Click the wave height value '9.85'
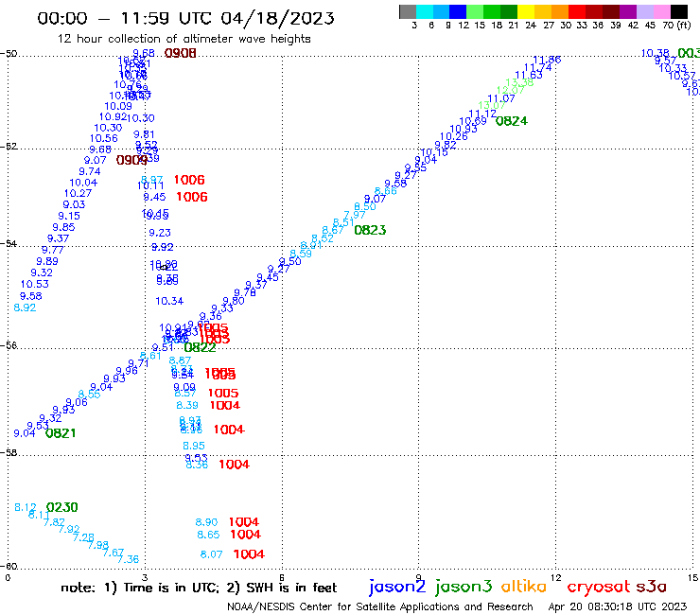This screenshot has width=700, height=615. (x=63, y=227)
